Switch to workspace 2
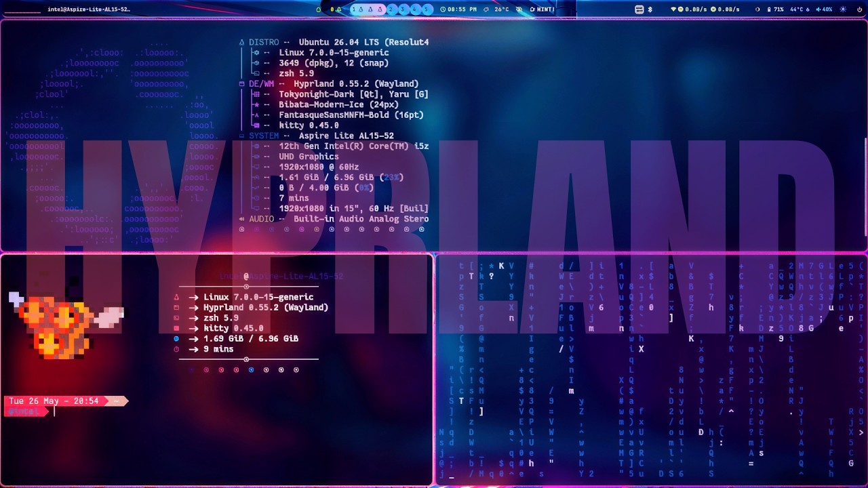Screen dimensions: 868x488 391,9
